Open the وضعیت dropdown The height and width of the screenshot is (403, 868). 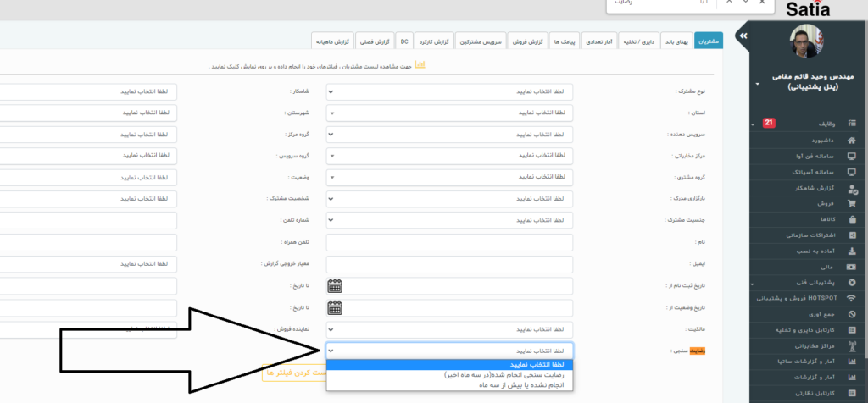[x=88, y=178]
